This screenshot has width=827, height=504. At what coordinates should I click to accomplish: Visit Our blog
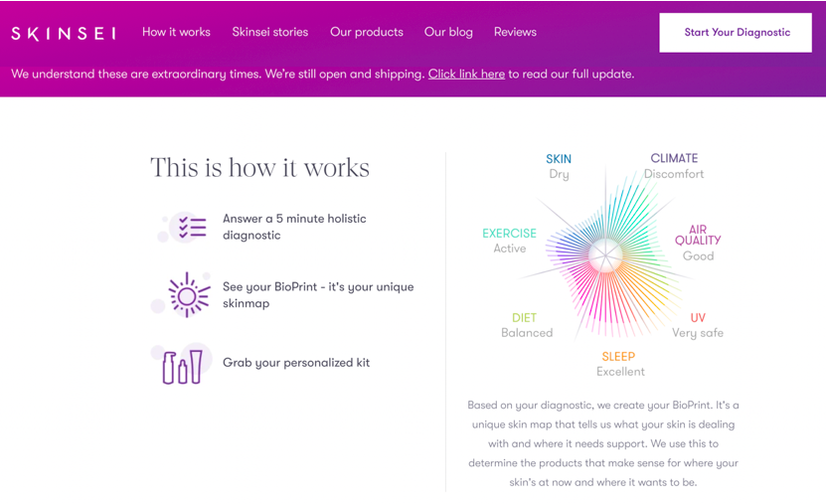[x=448, y=32]
